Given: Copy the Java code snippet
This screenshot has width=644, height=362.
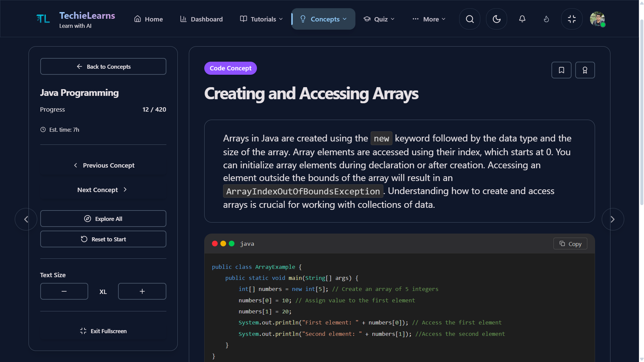Looking at the screenshot, I should coord(570,244).
